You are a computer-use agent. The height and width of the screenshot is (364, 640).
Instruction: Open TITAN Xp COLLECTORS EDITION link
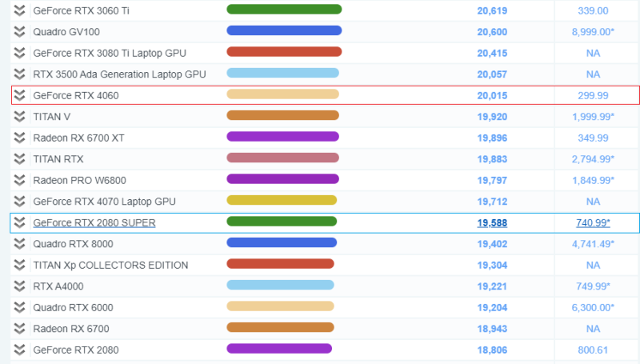(x=110, y=266)
